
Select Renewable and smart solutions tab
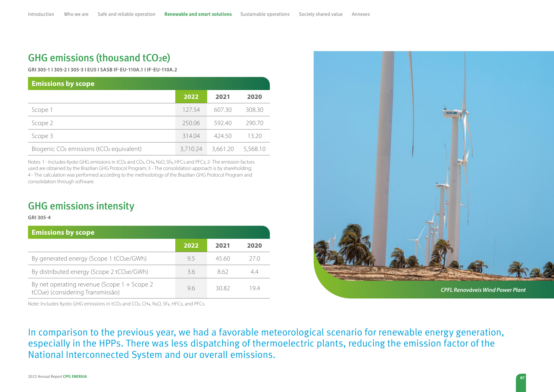coord(198,14)
